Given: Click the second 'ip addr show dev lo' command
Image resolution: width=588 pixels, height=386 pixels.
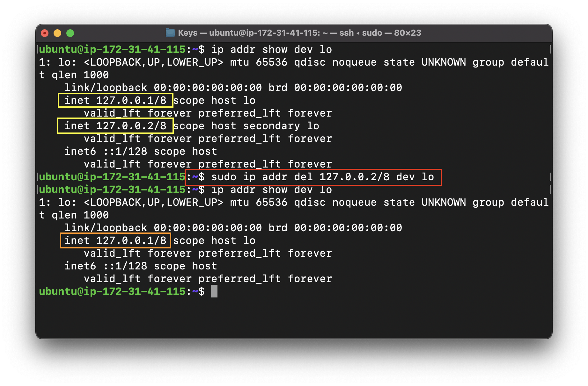Looking at the screenshot, I should pyautogui.click(x=272, y=190).
